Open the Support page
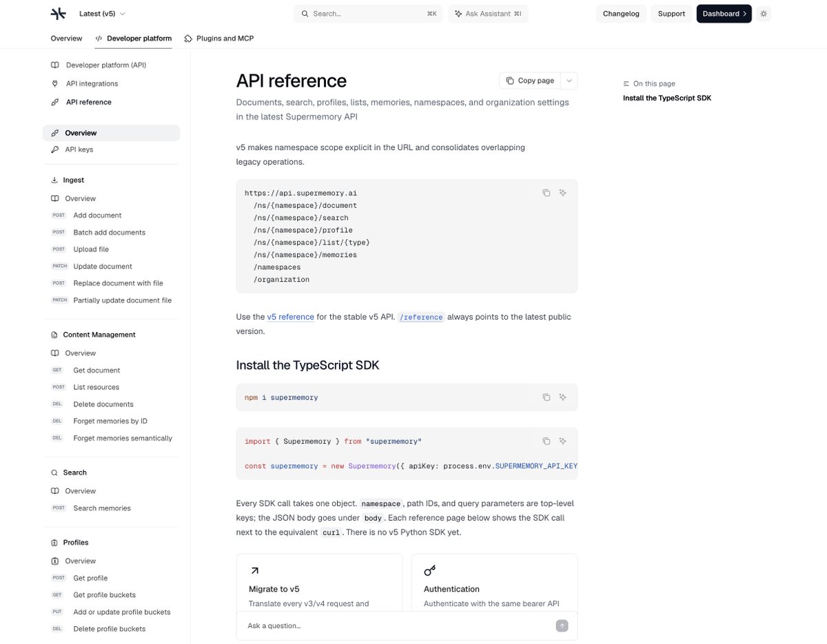 [x=671, y=14]
